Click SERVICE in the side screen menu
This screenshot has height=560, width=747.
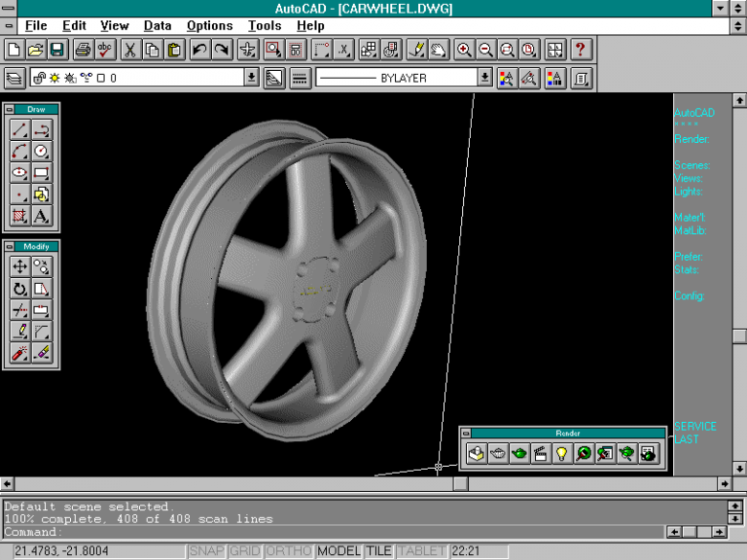click(x=695, y=427)
